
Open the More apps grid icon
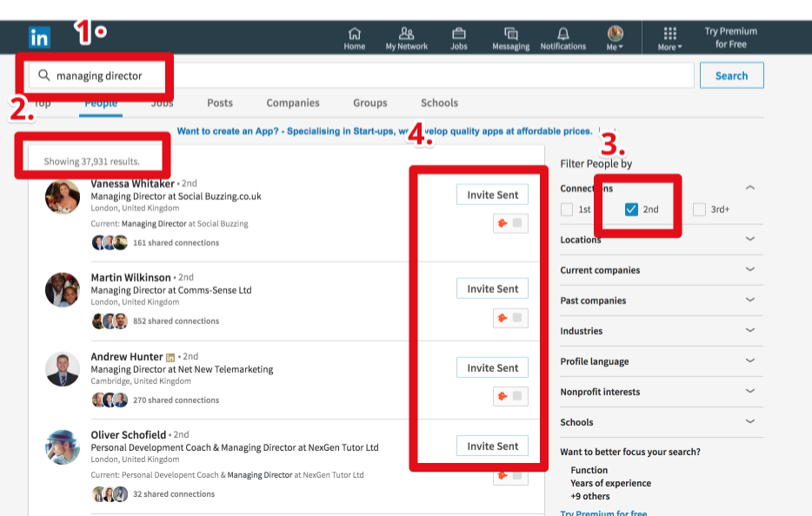pos(669,34)
